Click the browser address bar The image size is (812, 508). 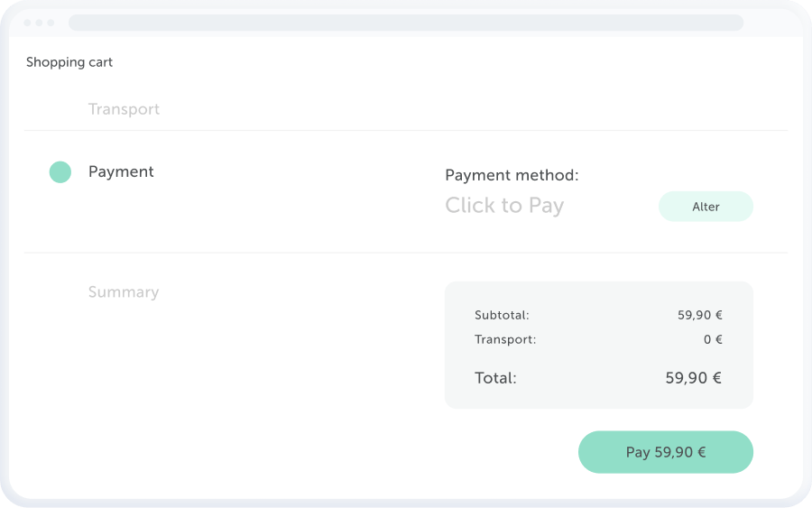click(406, 23)
